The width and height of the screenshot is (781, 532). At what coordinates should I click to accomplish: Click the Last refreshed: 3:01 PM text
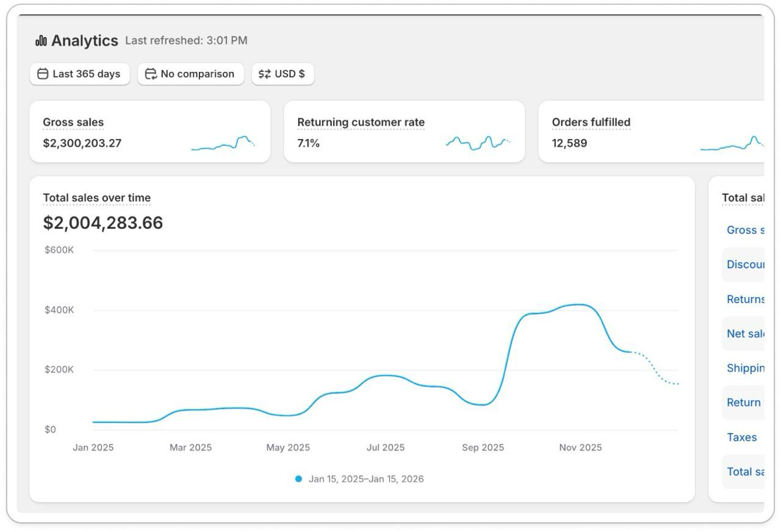pos(186,41)
